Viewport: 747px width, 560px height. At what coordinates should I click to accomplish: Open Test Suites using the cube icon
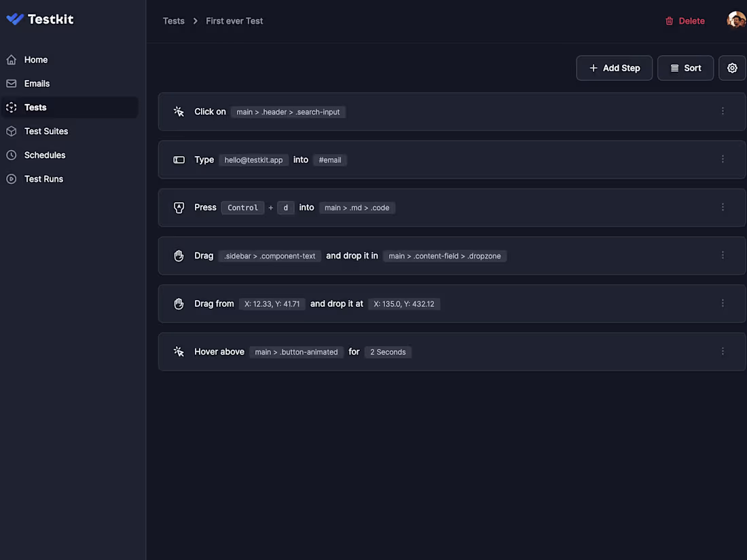coord(10,131)
